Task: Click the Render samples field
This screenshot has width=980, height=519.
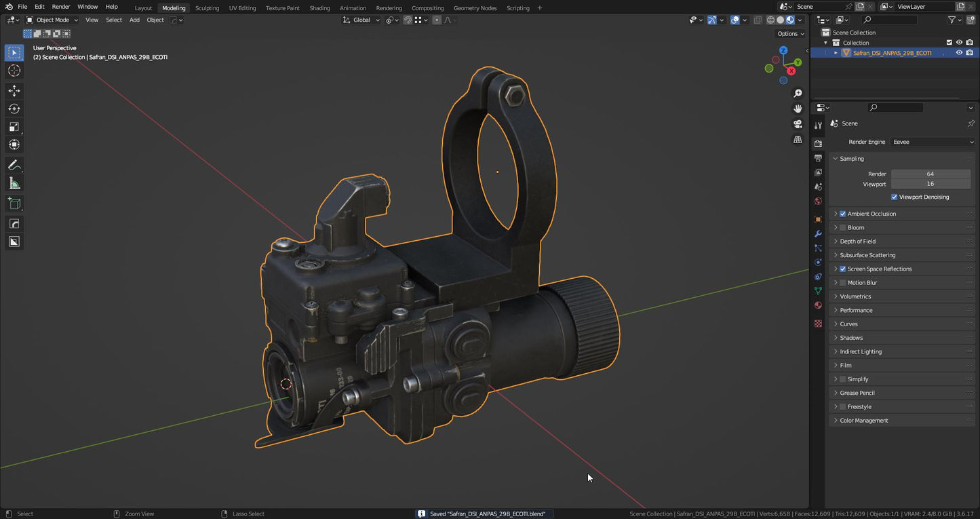Action: [x=930, y=174]
